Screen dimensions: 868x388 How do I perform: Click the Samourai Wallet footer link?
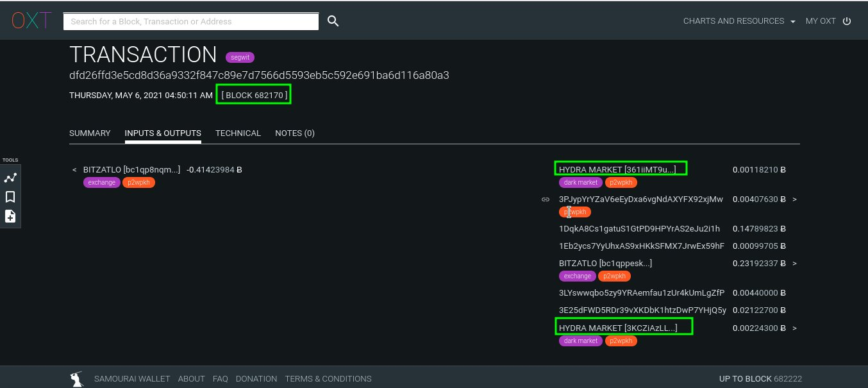click(x=132, y=379)
